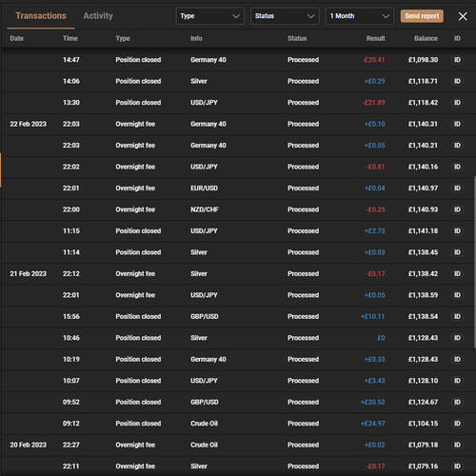Click the 14:47 time cell
The width and height of the screenshot is (476, 476).
pyautogui.click(x=71, y=60)
